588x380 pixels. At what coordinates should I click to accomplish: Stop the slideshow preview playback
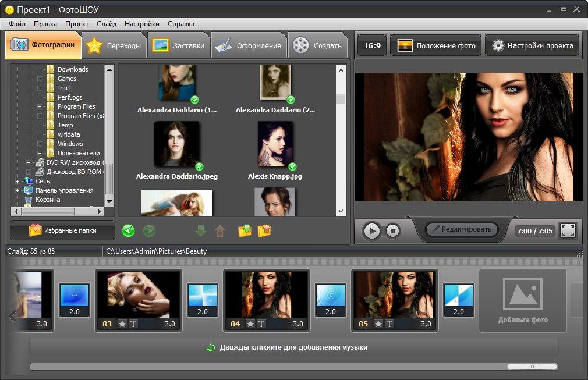pyautogui.click(x=392, y=231)
